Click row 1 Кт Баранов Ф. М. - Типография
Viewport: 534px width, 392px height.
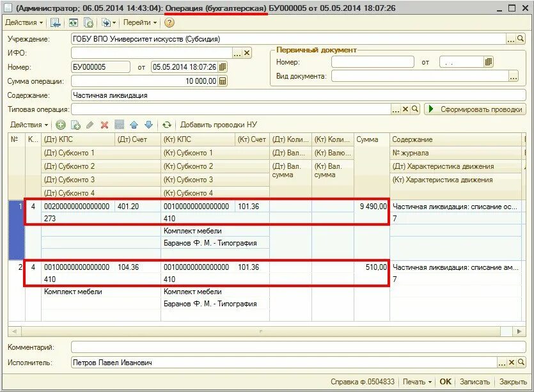pyautogui.click(x=216, y=243)
